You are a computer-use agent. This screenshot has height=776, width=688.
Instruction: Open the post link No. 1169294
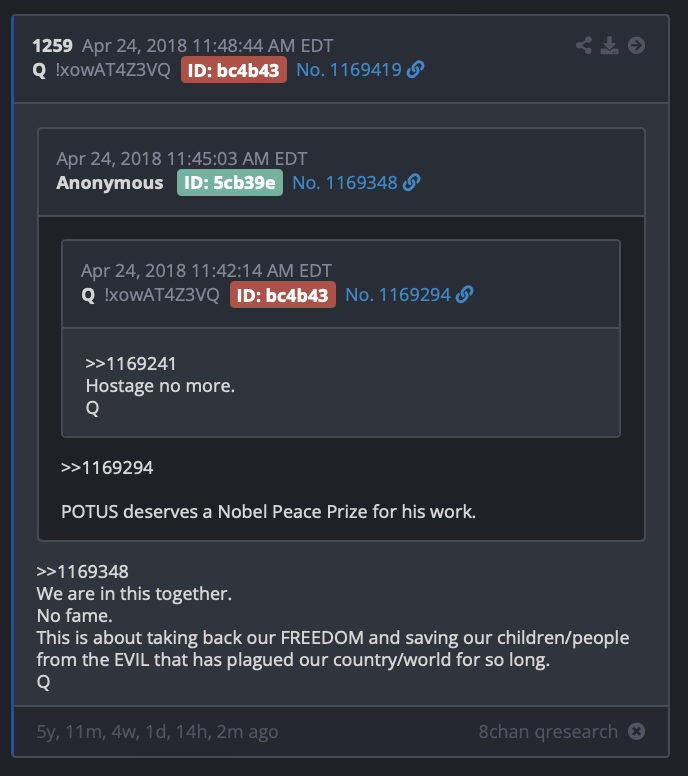click(397, 295)
